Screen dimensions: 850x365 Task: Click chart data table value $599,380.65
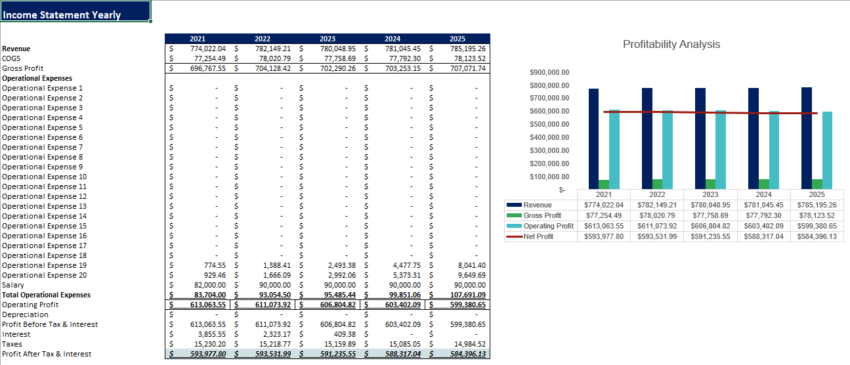click(817, 226)
